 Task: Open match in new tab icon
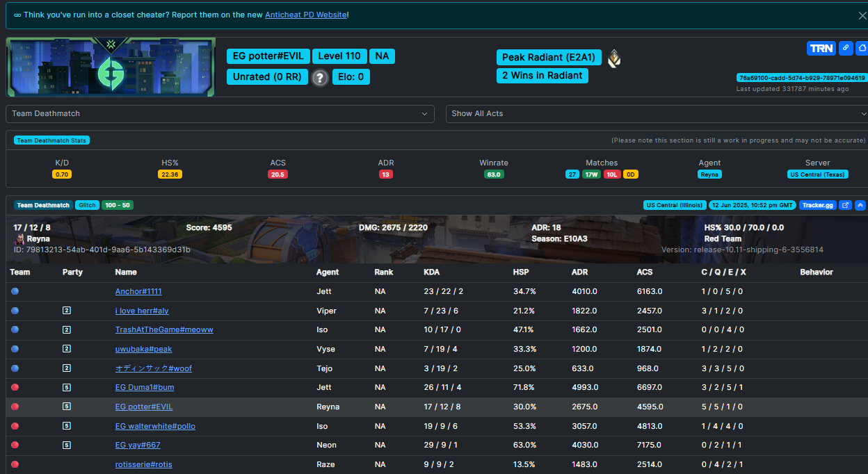[846, 205]
